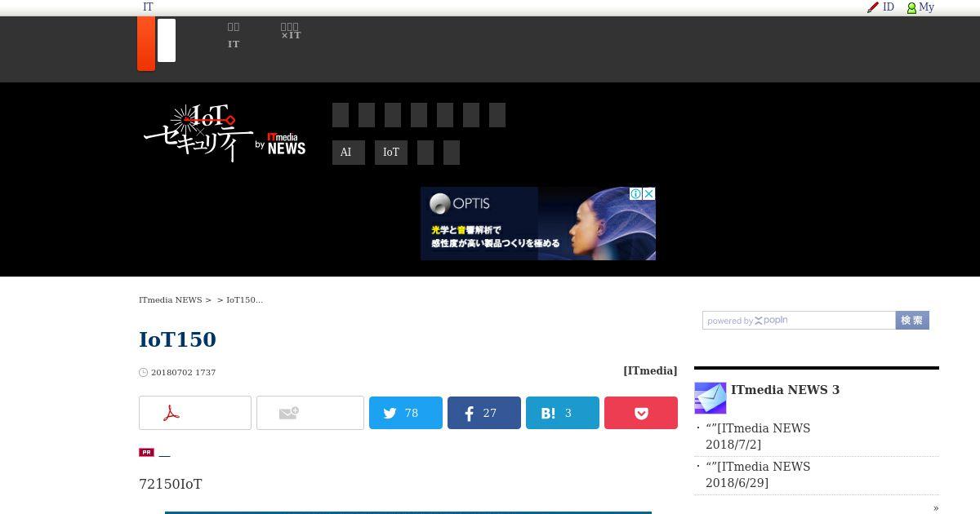Screen dimensions: 980x514
Task: Open the IoT category tab
Action: click(391, 153)
